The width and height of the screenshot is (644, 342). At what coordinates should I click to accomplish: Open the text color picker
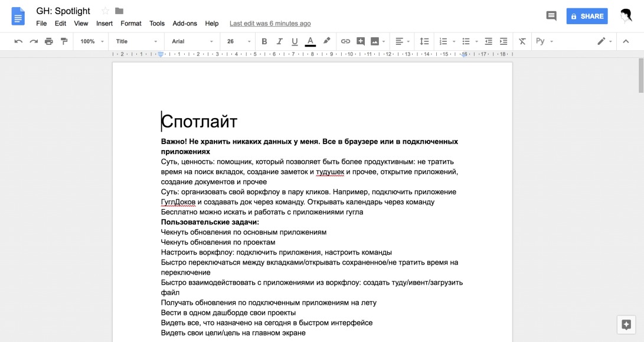310,41
